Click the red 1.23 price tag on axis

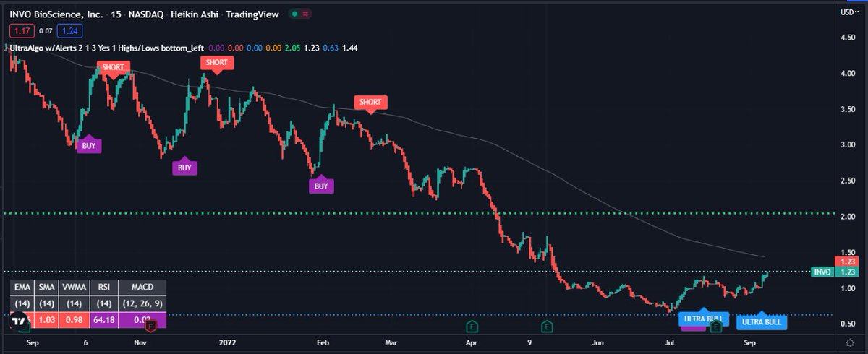(846, 262)
